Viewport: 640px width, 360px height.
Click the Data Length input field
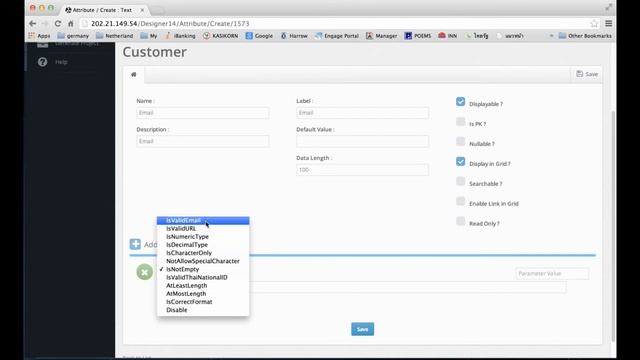[x=362, y=170]
